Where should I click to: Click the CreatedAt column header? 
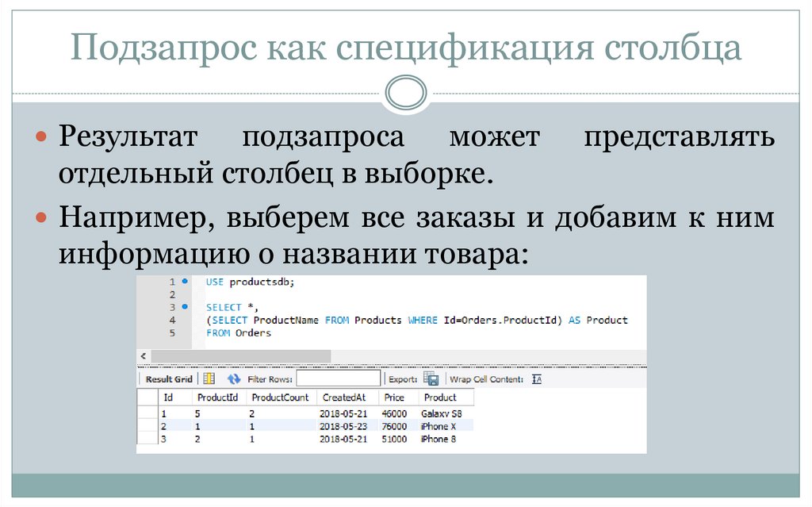344,398
